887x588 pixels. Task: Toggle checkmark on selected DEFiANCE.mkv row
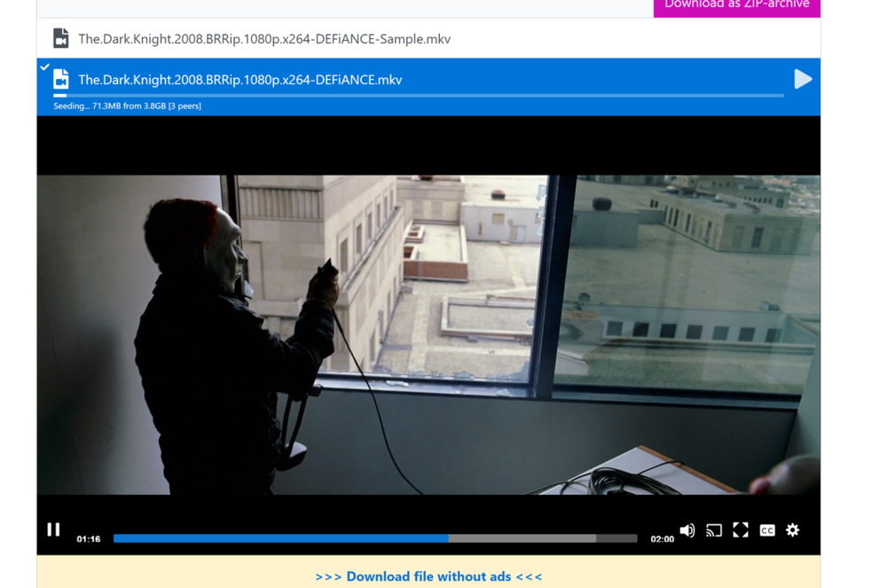pos(44,67)
